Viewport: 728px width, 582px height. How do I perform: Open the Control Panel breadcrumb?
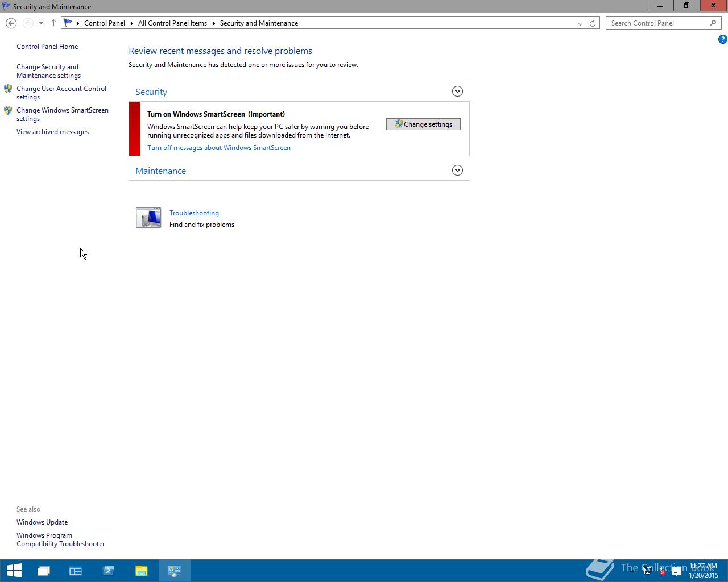[105, 23]
